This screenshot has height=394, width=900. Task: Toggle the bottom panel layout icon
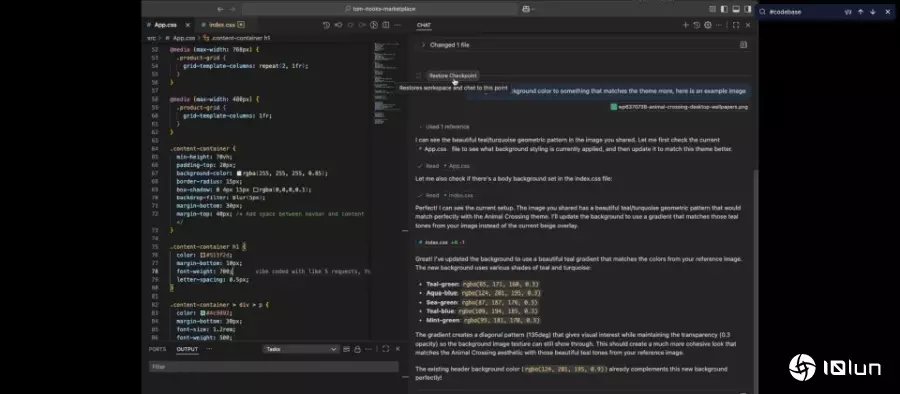(x=736, y=9)
